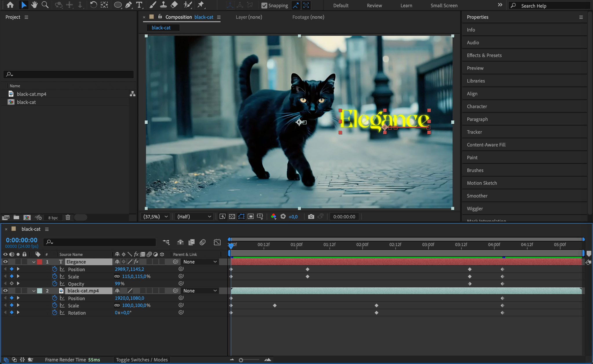Open the magnification ratio dropdown
This screenshot has width=593, height=364.
(x=155, y=217)
